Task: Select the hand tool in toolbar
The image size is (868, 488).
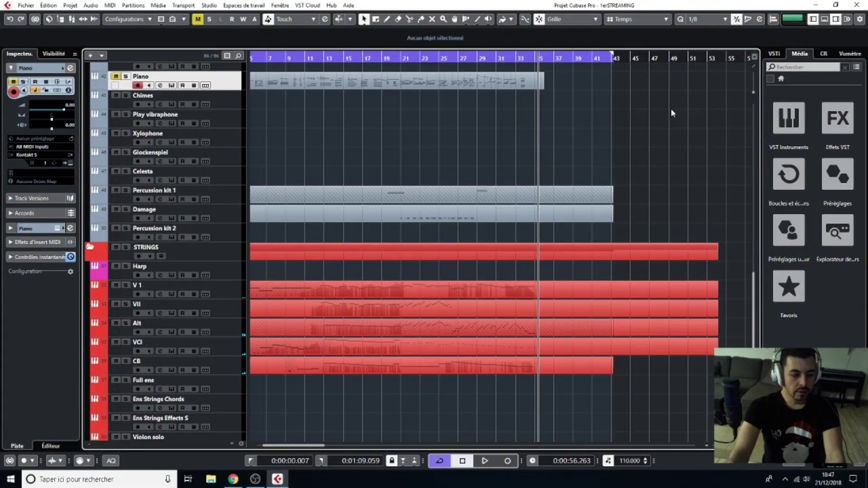Action: pyautogui.click(x=454, y=19)
